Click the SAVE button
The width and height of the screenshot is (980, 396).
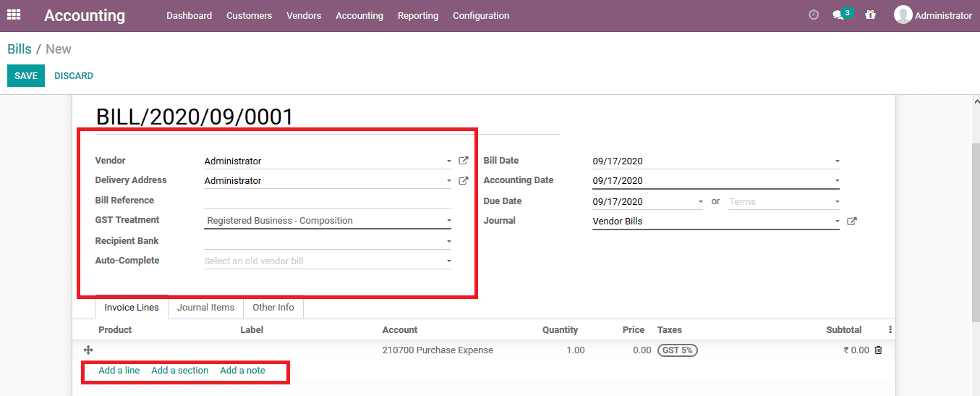pyautogui.click(x=26, y=76)
